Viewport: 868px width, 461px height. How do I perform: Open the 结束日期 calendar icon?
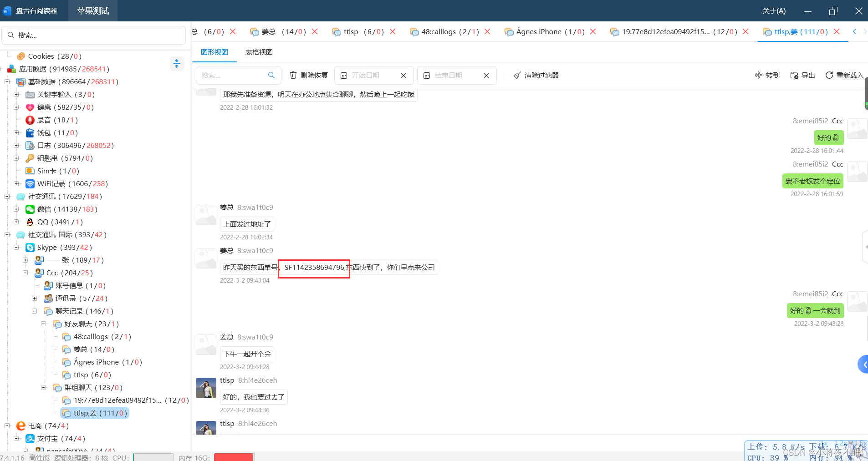click(427, 75)
